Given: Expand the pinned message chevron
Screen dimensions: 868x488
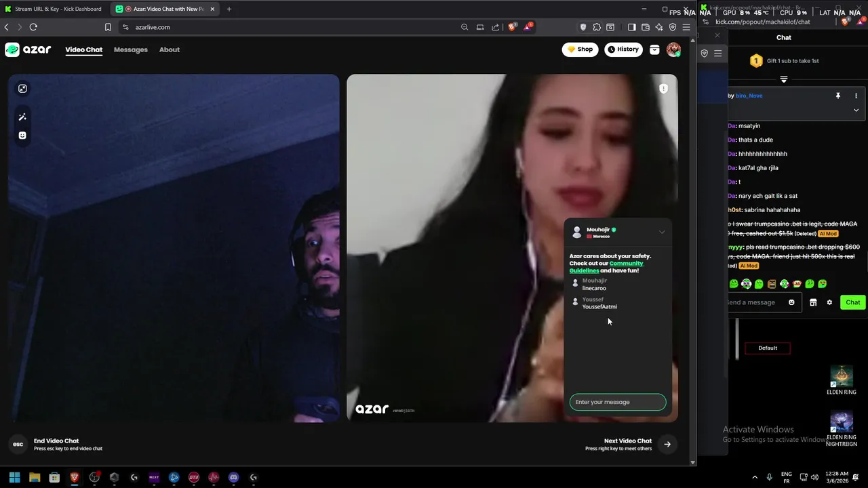Looking at the screenshot, I should [x=856, y=110].
